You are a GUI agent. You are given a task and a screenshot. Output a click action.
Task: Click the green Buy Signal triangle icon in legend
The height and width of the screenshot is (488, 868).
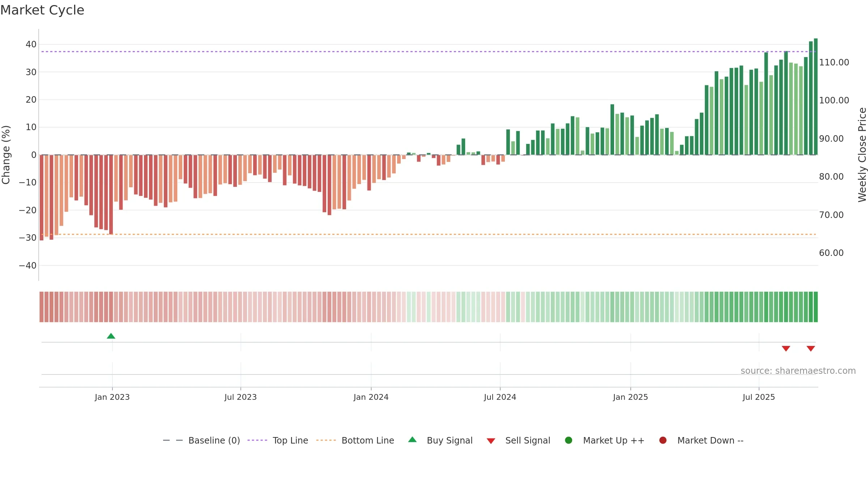(x=412, y=440)
